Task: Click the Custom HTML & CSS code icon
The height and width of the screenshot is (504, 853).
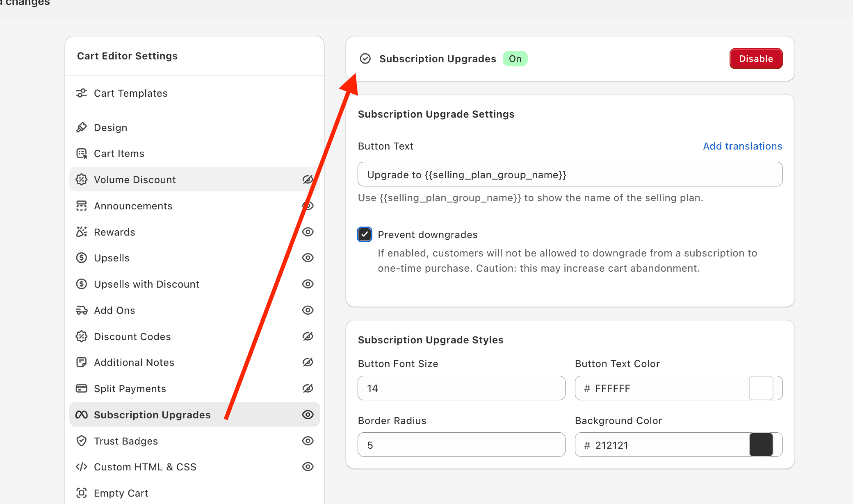Action: (x=82, y=467)
